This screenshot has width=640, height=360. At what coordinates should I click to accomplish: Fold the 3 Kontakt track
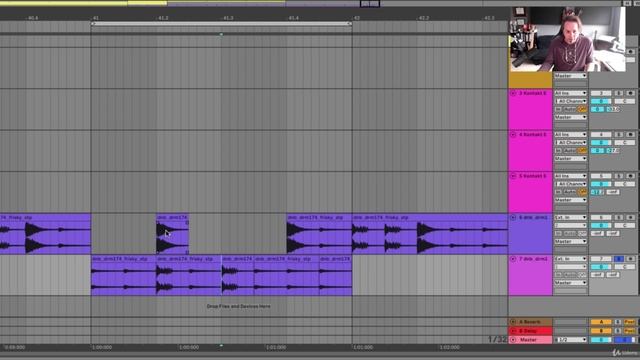point(513,93)
